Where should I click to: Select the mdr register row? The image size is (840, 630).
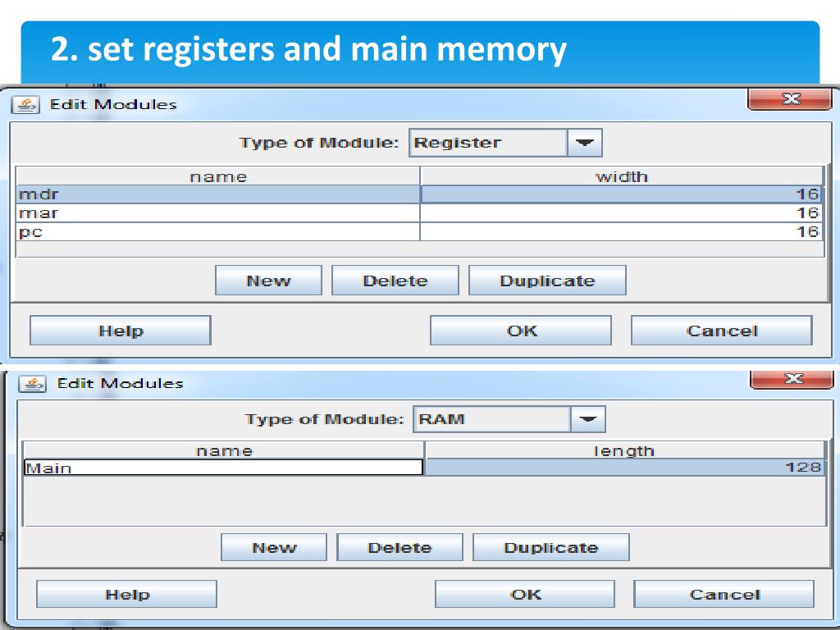(x=217, y=194)
